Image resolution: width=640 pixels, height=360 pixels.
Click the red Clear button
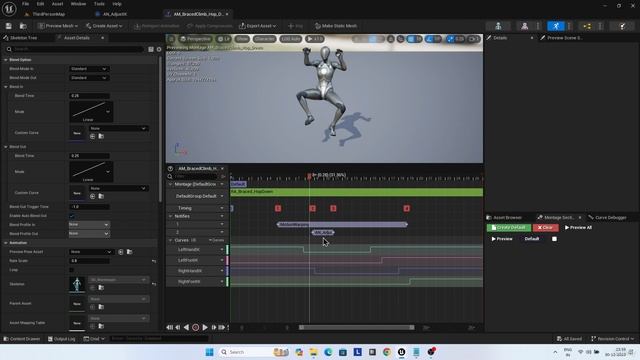[x=545, y=227]
